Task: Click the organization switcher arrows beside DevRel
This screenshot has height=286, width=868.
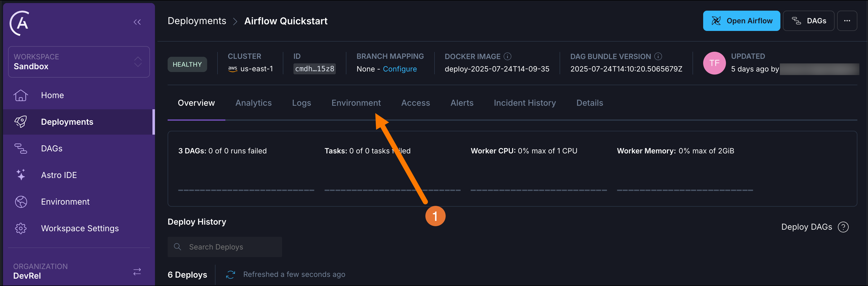Action: [x=137, y=271]
